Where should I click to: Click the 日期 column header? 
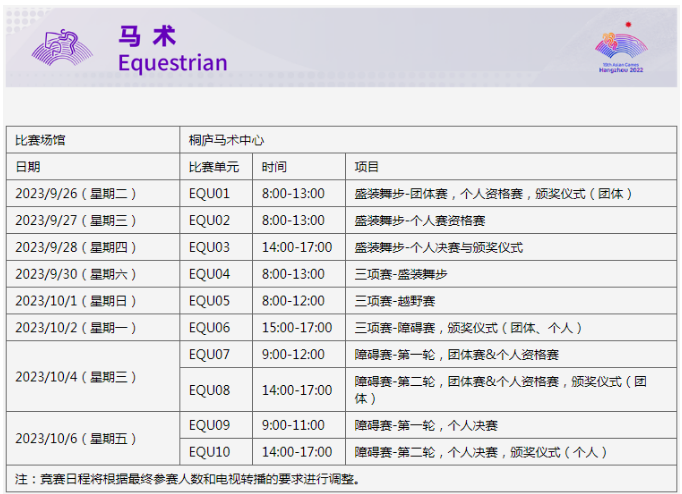[28, 167]
